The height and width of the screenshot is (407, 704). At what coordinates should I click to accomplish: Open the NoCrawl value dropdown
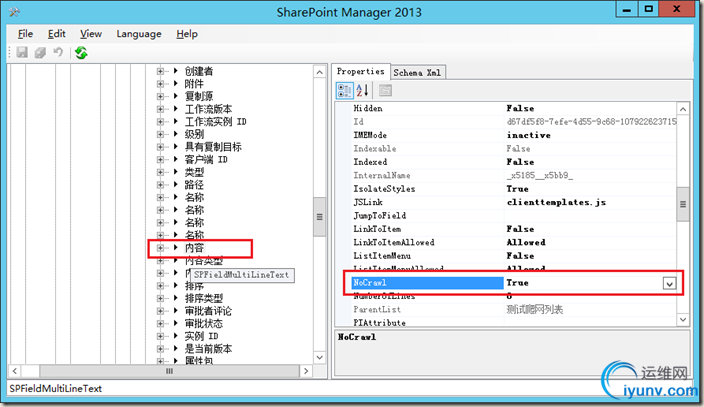669,283
